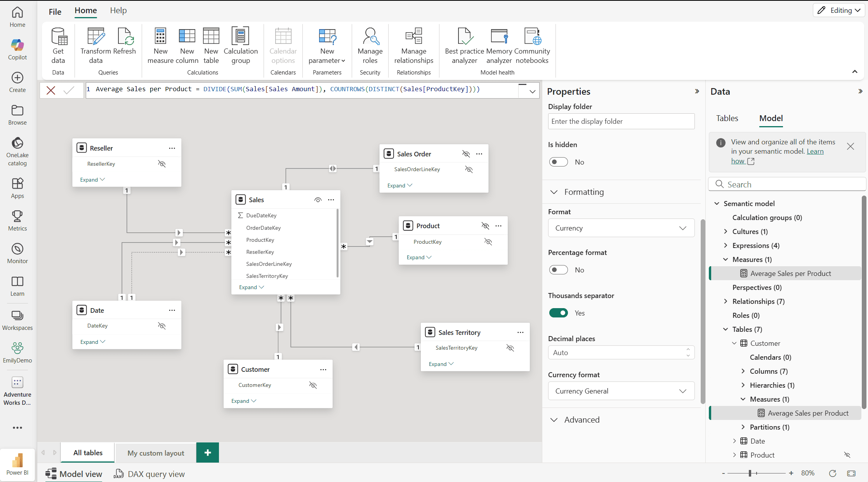Open Manage relationships in the ribbon
Viewport: 868px width, 482px height.
tap(413, 45)
